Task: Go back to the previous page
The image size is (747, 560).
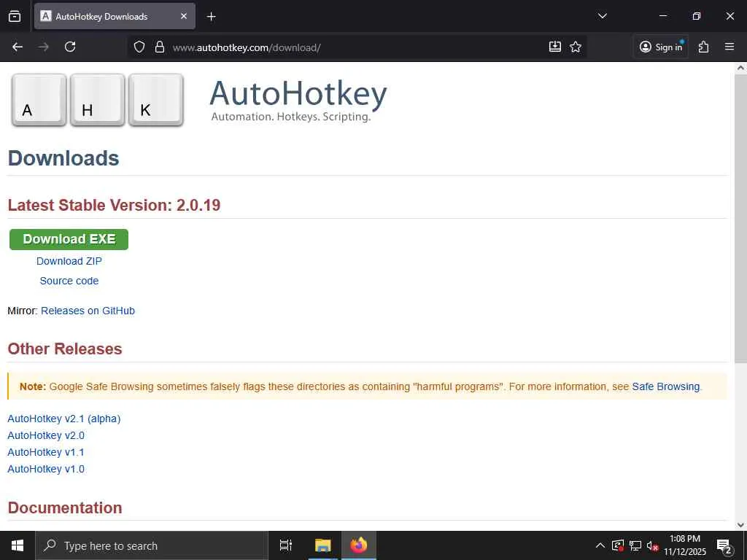Action: pos(18,47)
